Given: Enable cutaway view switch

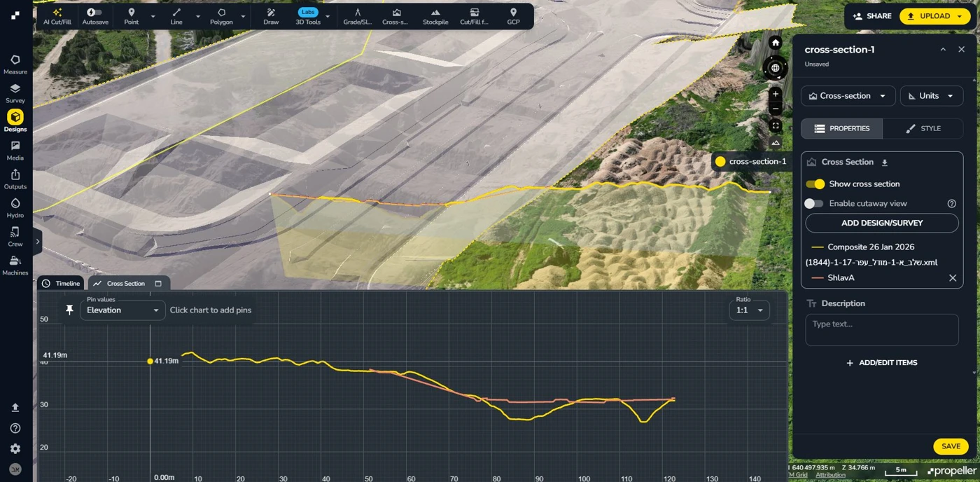Looking at the screenshot, I should (814, 203).
